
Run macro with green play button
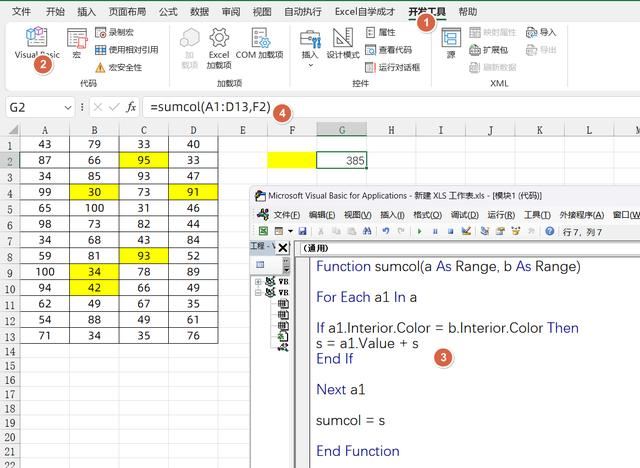(x=419, y=231)
